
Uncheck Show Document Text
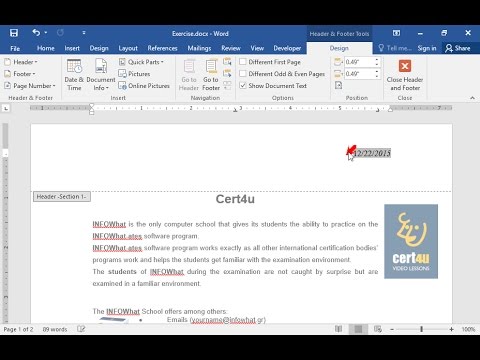click(243, 86)
